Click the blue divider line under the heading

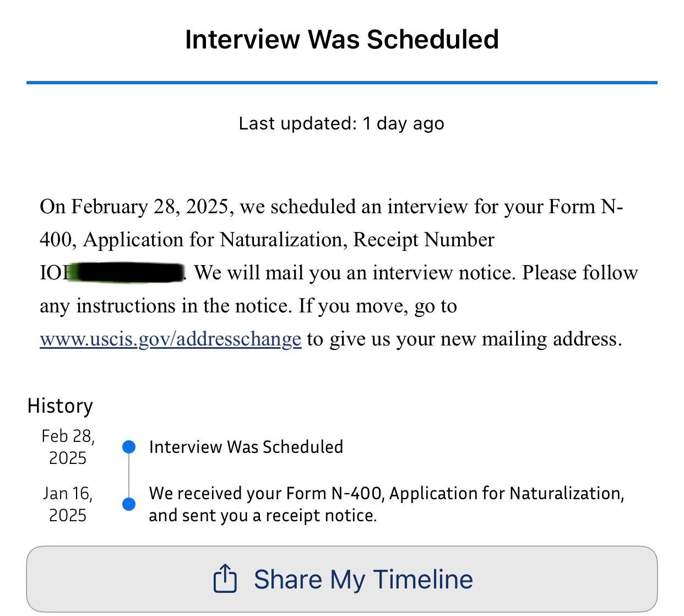[x=342, y=83]
